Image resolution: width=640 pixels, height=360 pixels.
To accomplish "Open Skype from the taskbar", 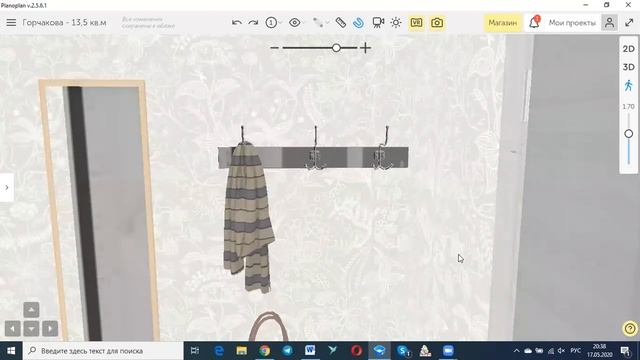I will pyautogui.click(x=402, y=351).
